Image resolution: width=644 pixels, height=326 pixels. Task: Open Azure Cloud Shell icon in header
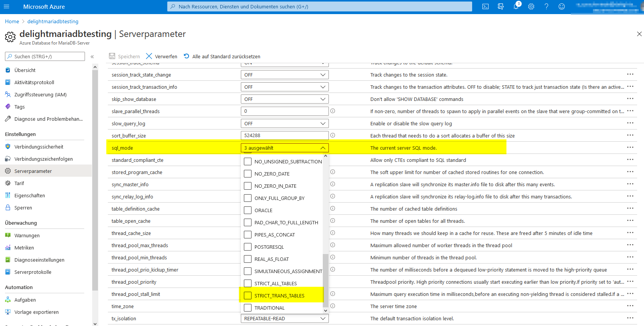[485, 6]
